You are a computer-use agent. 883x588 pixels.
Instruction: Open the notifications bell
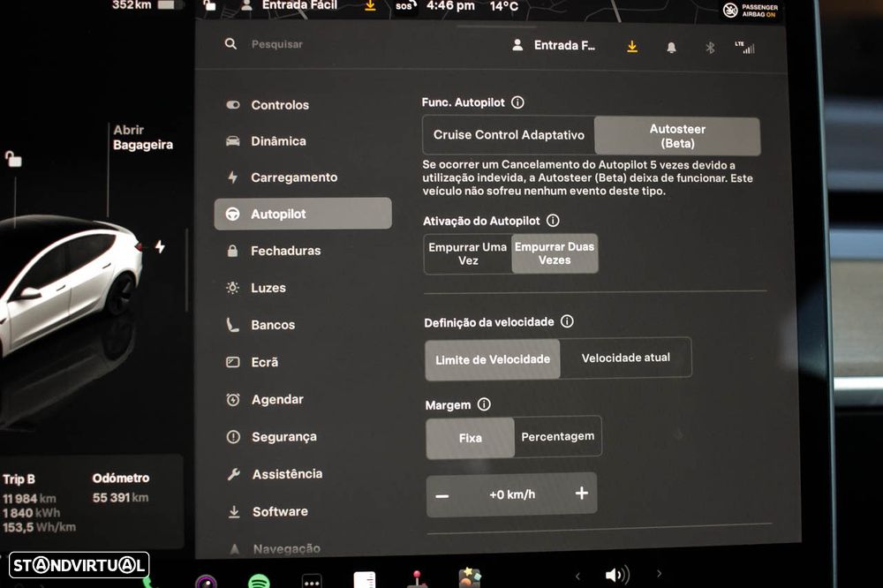point(671,48)
